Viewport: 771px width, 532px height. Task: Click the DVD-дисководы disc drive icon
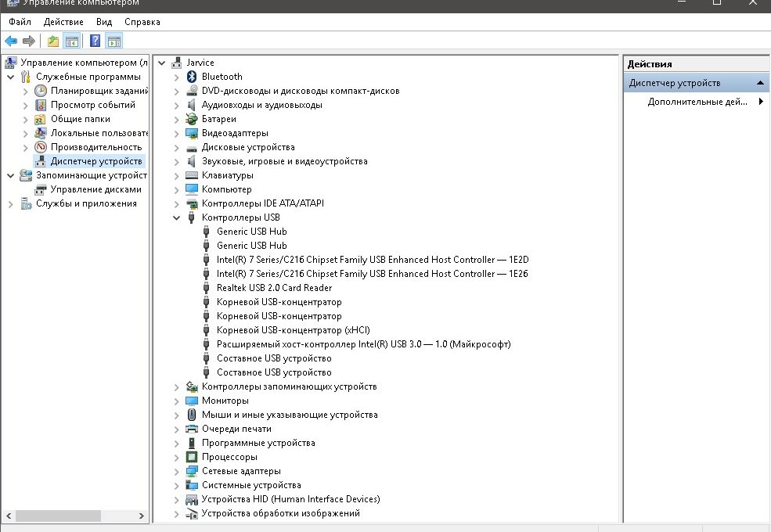click(192, 91)
